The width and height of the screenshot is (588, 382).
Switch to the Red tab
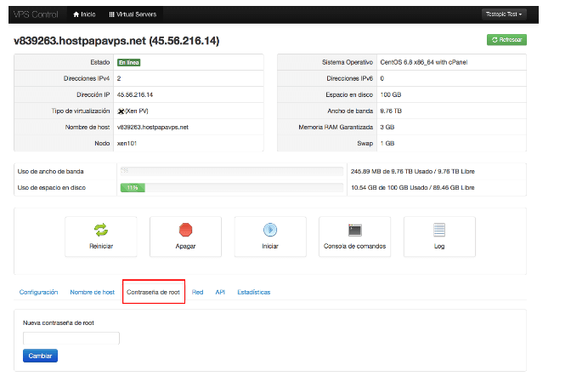(198, 292)
